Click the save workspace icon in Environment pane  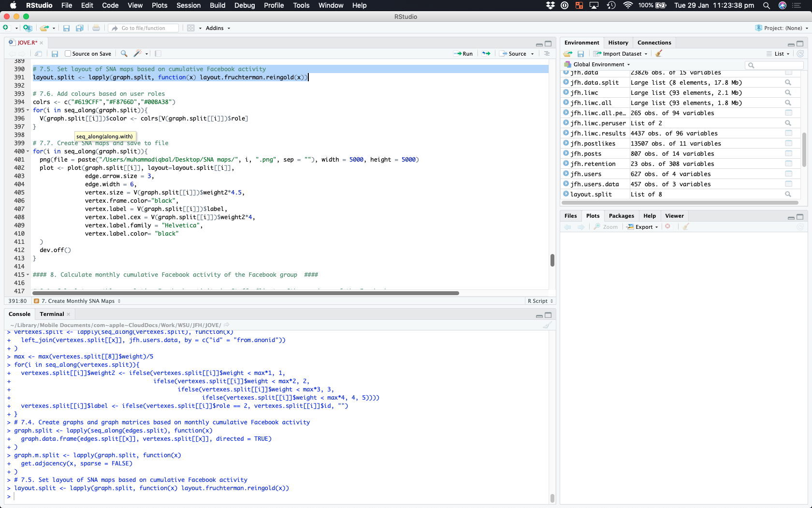coord(580,54)
